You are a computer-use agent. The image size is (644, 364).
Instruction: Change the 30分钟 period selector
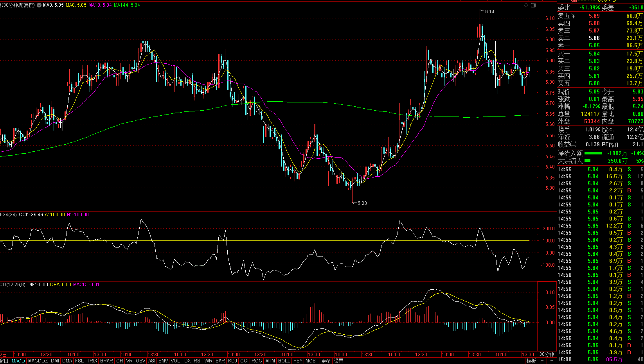[547, 354]
